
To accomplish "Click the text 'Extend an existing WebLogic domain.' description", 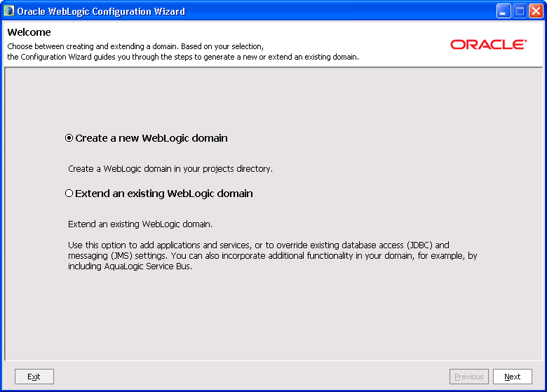I will tap(140, 224).
